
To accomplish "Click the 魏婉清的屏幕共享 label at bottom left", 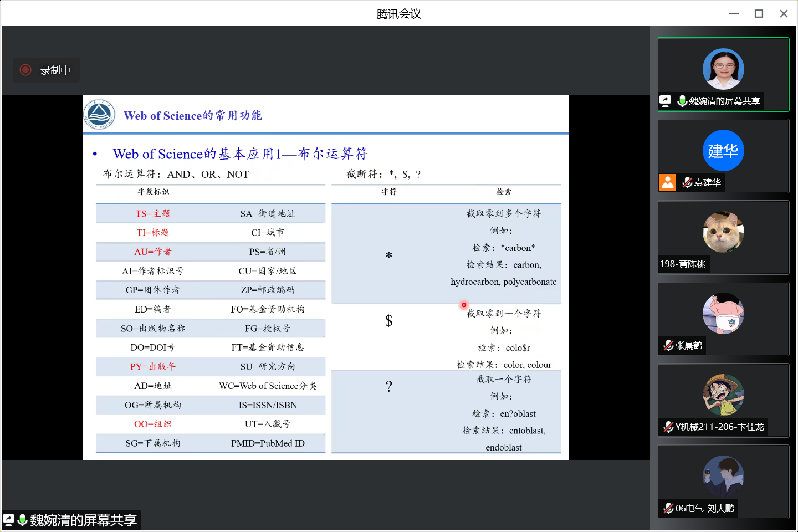I will pyautogui.click(x=83, y=520).
